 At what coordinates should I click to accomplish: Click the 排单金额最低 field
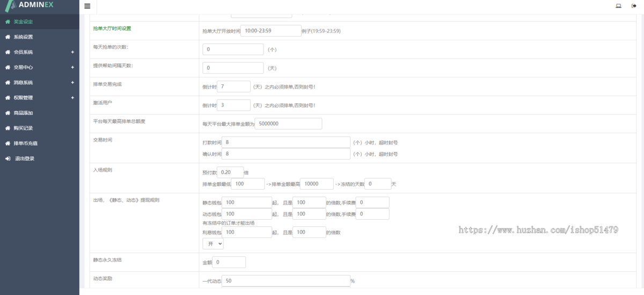248,184
